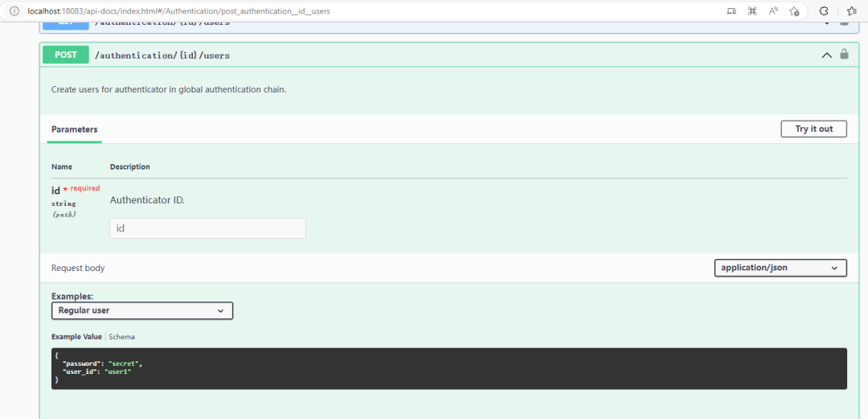
Task: Click the send tab to devices icon
Action: [731, 11]
